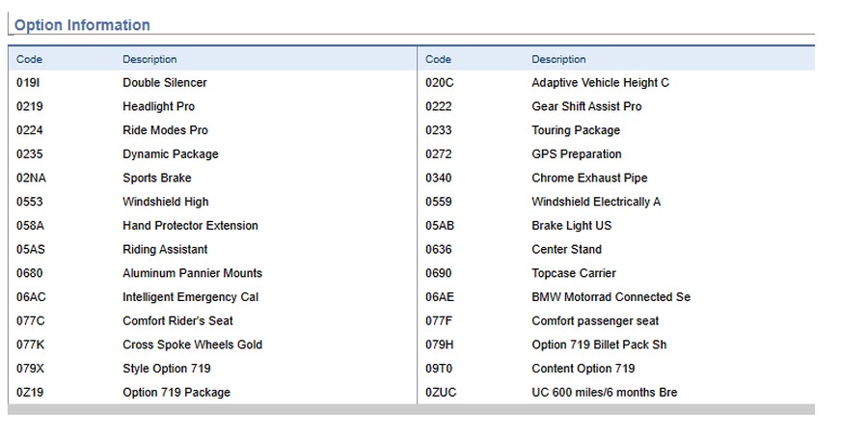Screen dimensions: 868x442
Task: Click the Option Information heading
Action: (82, 25)
